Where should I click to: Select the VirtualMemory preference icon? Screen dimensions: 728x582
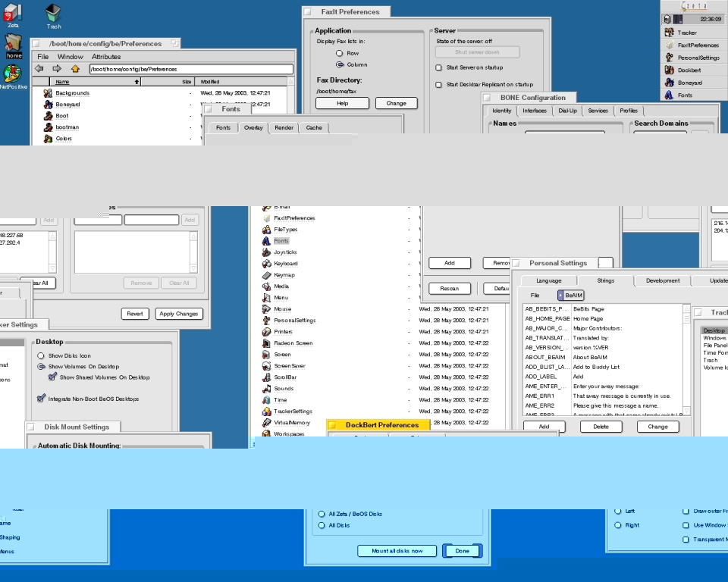266,423
